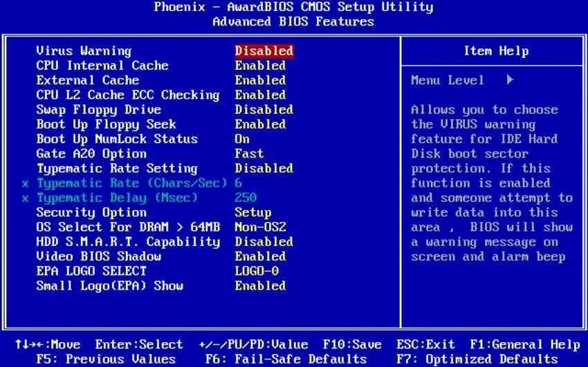Image resolution: width=588 pixels, height=367 pixels.
Task: Click the Menu Level arrow indicator
Action: [510, 79]
